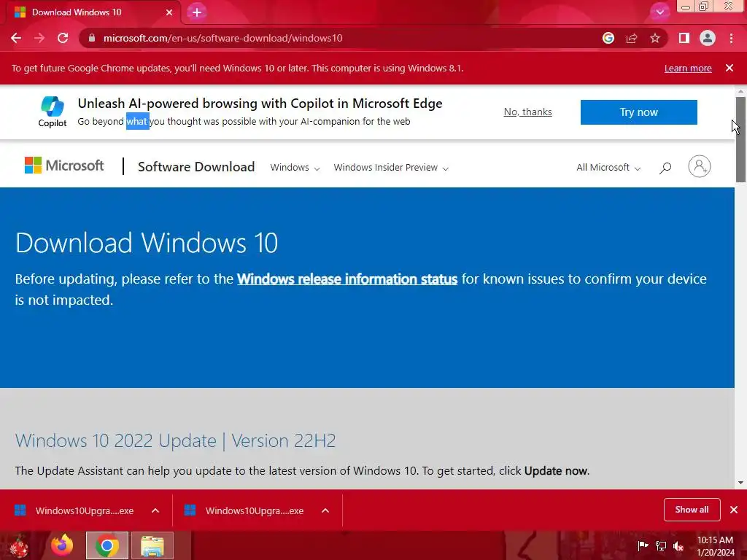Screen dimensions: 747x560
Task: Click the Try now button
Action: 639,112
